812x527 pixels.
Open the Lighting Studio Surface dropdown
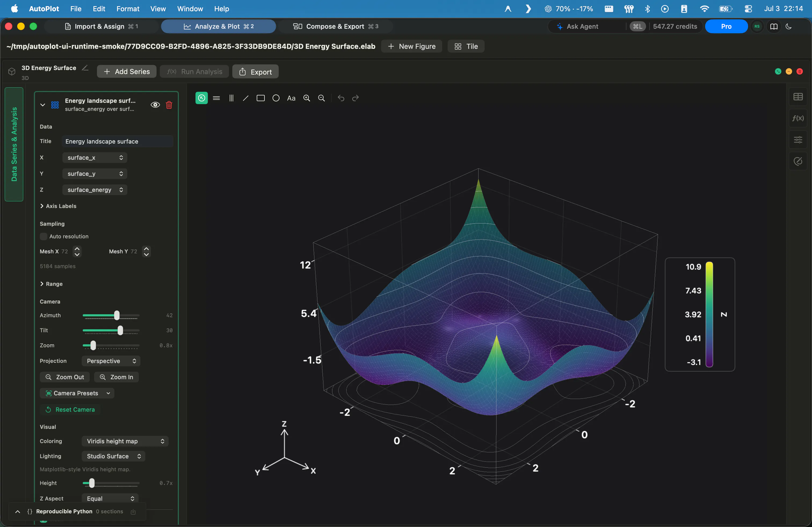113,456
